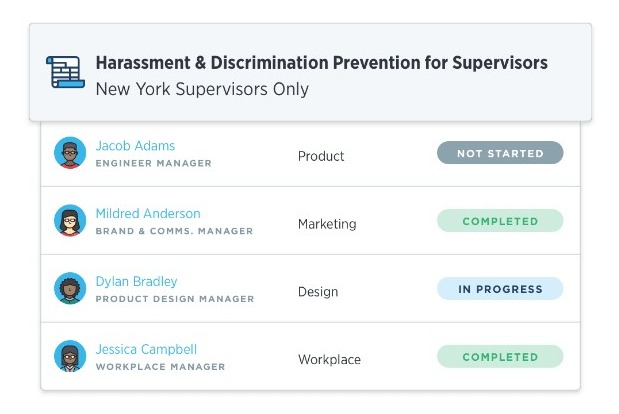This screenshot has width=619, height=414.
Task: Click the In Progress status badge
Action: (500, 288)
